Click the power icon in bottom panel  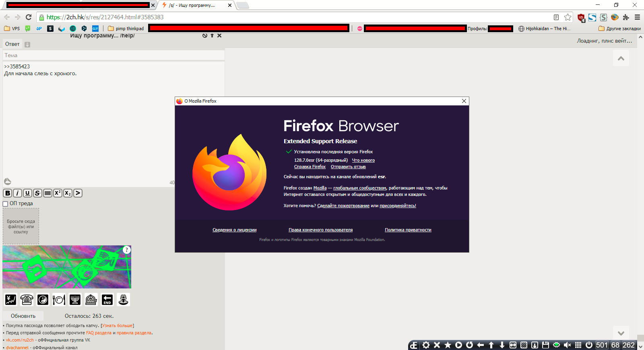589,345
